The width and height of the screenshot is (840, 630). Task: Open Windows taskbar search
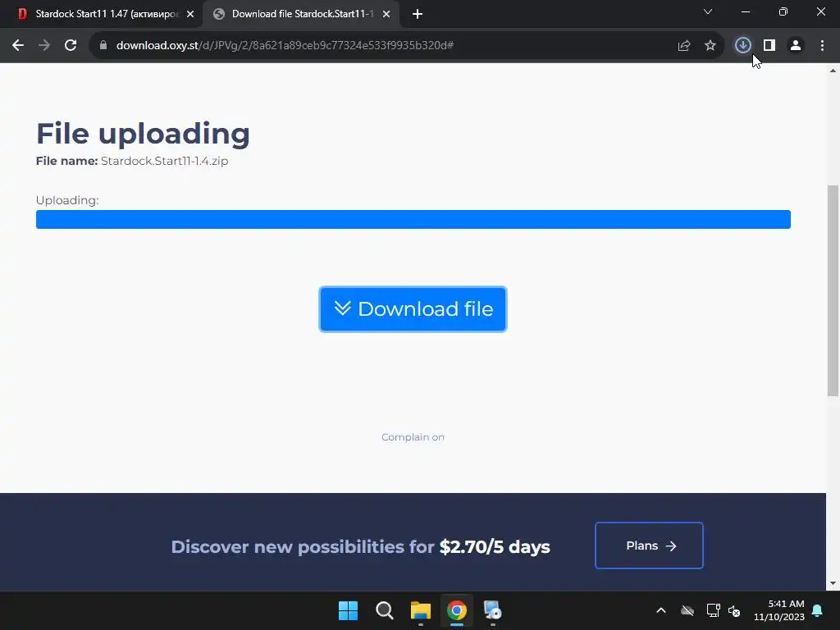coord(384,610)
